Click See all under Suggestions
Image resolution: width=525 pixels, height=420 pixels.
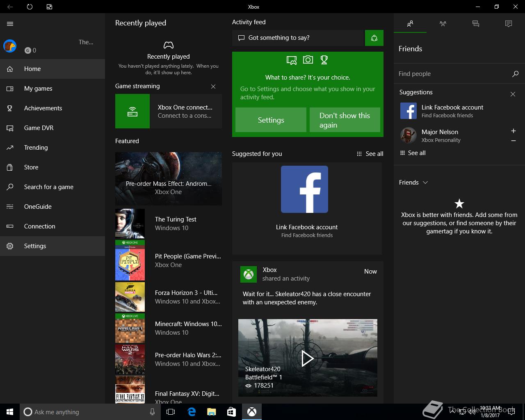413,153
